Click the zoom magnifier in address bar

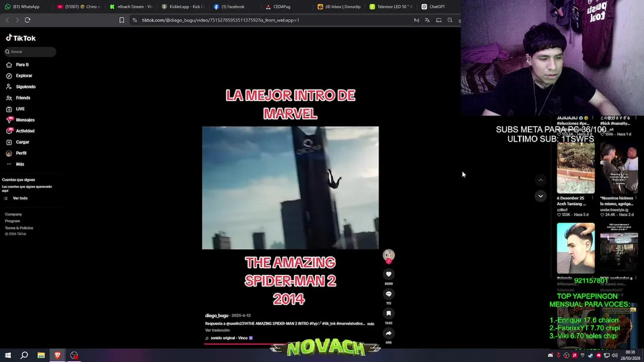[450, 20]
